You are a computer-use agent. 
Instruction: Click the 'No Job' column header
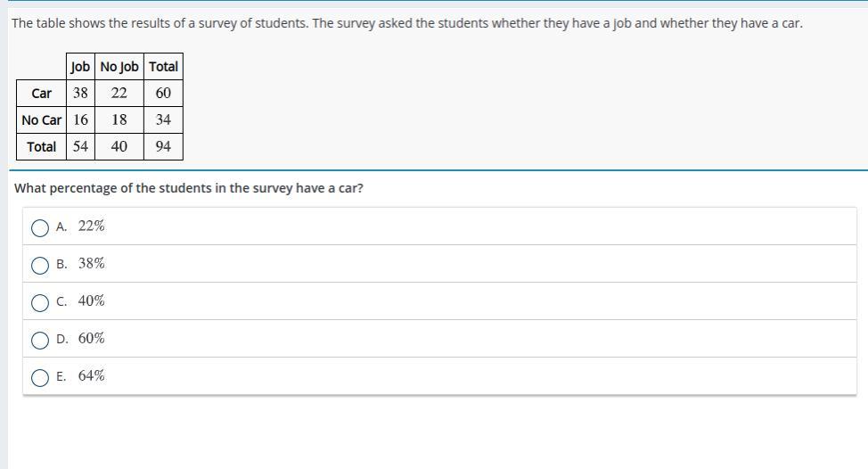point(119,66)
